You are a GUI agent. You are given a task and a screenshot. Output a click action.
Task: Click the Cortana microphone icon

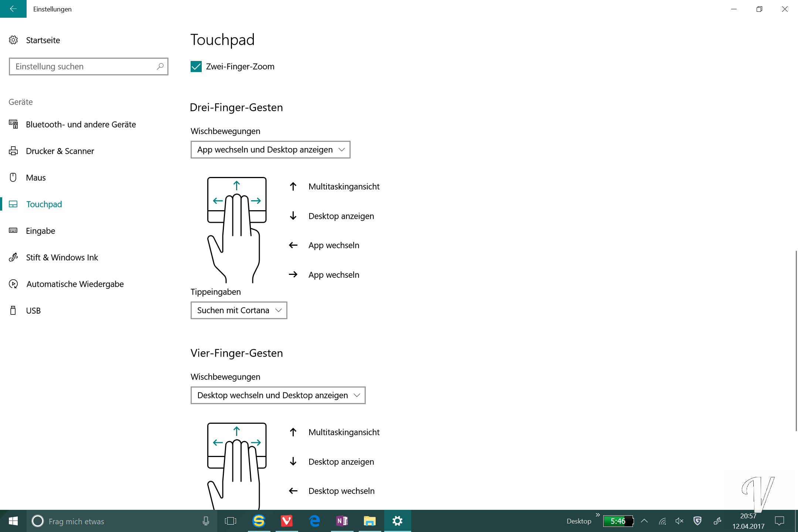(x=206, y=521)
